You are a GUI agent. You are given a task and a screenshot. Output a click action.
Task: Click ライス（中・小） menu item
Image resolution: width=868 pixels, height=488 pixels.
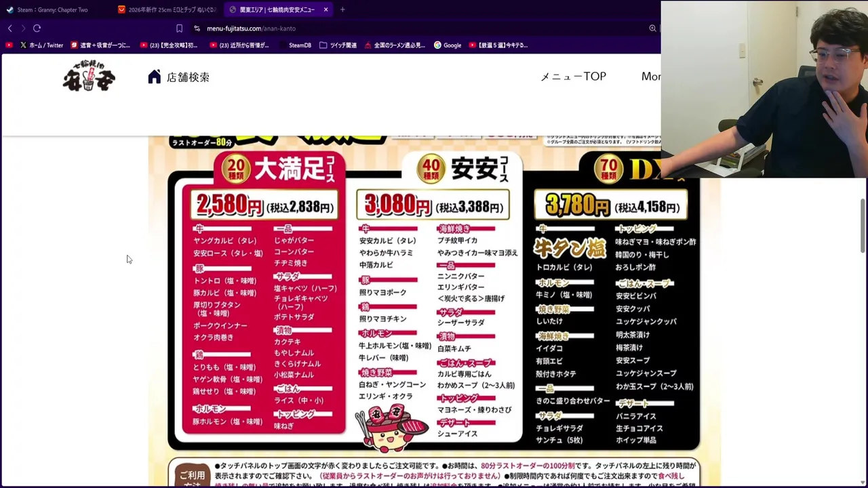299,401
